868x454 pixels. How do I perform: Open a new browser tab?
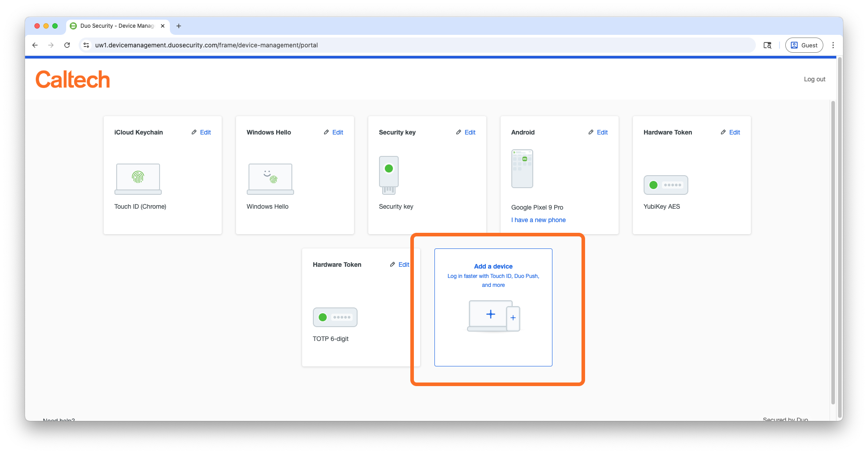coord(179,26)
